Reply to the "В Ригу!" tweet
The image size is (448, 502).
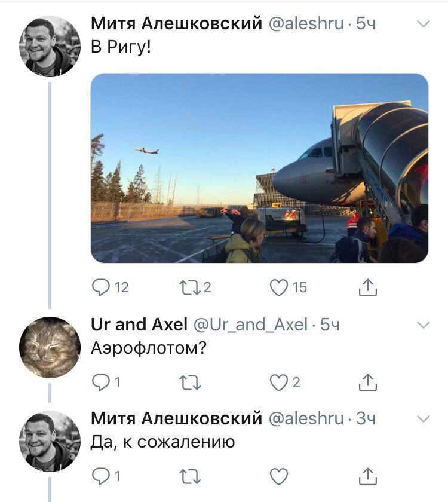point(101,287)
